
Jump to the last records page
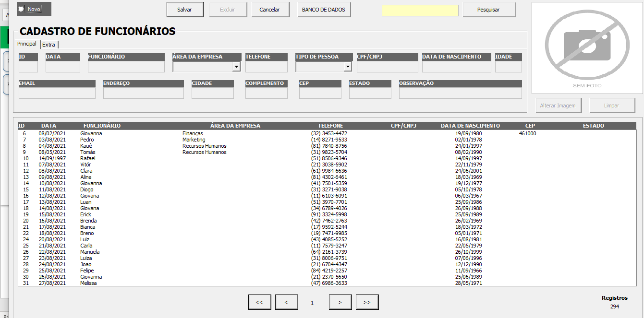(367, 302)
